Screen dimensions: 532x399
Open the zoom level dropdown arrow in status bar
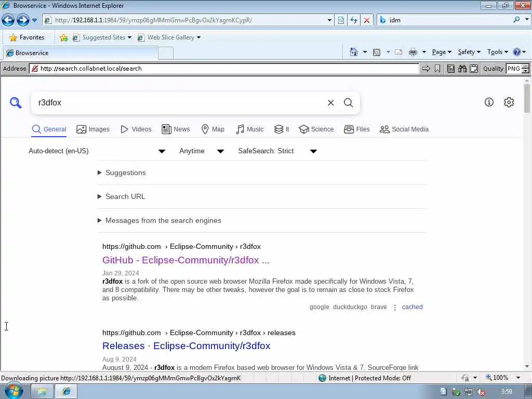[x=518, y=378]
